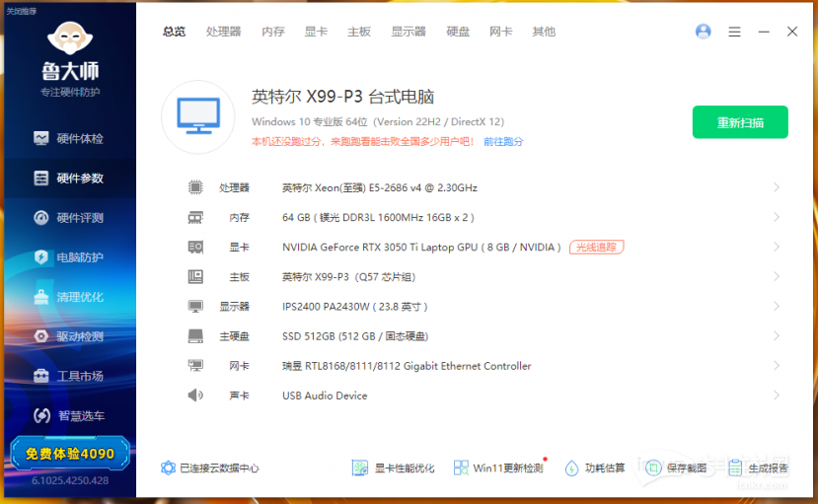Click the 显示器 monitor row icon
This screenshot has width=818, height=504.
195,307
